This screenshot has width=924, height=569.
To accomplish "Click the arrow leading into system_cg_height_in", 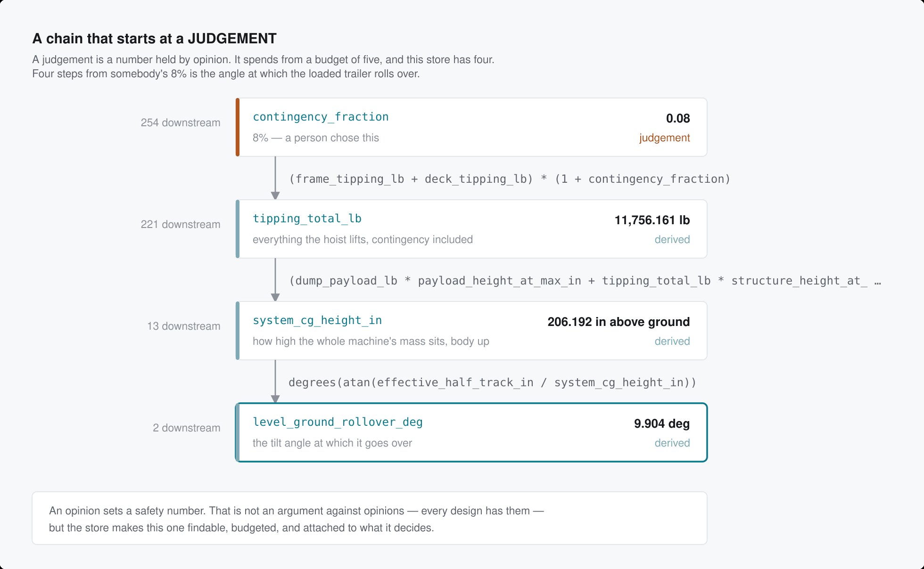I will tap(275, 280).
